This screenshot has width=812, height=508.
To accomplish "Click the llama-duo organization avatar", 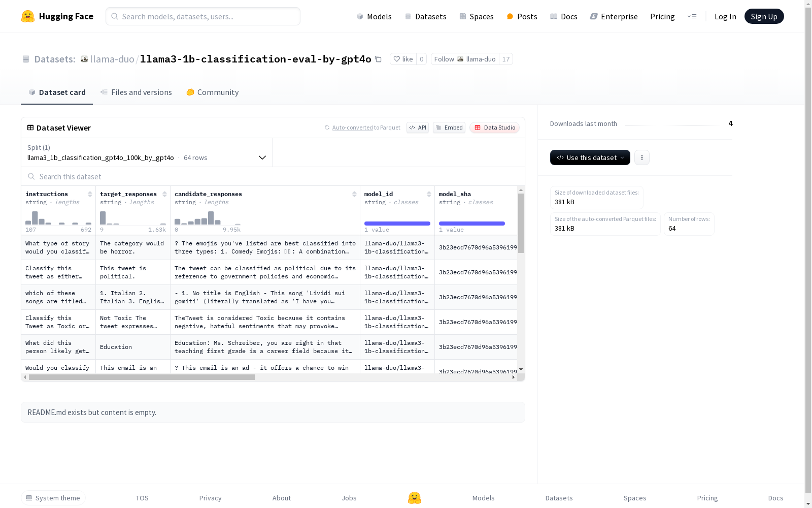I will (x=84, y=59).
